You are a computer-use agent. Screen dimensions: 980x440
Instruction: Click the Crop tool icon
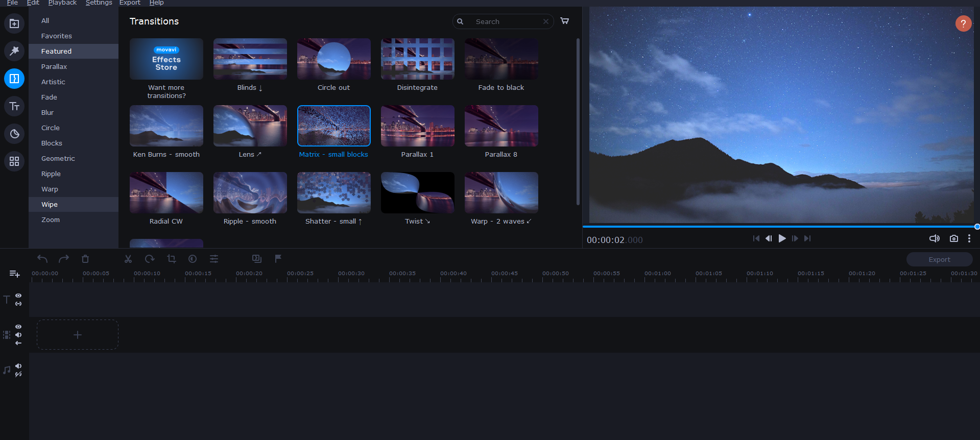tap(172, 259)
